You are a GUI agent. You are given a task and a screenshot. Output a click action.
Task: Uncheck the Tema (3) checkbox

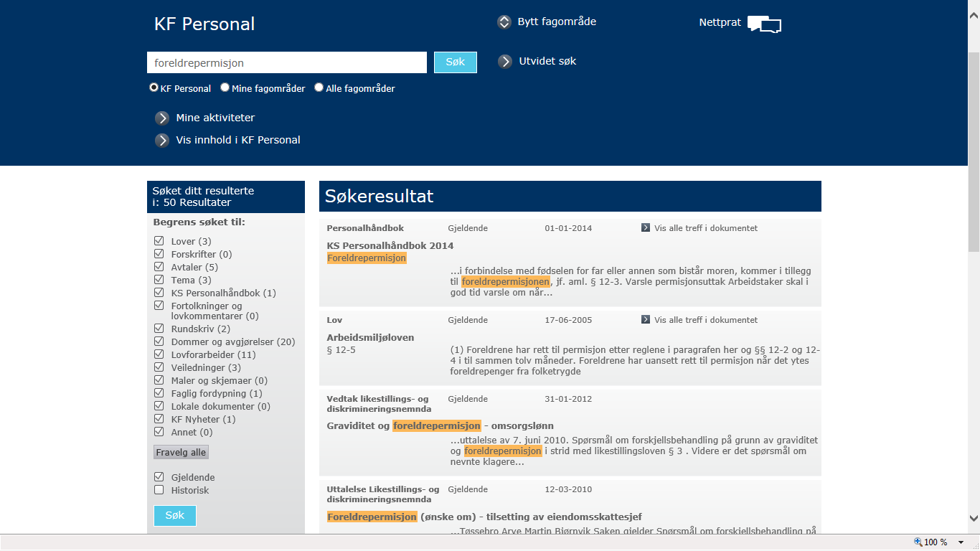[159, 280]
